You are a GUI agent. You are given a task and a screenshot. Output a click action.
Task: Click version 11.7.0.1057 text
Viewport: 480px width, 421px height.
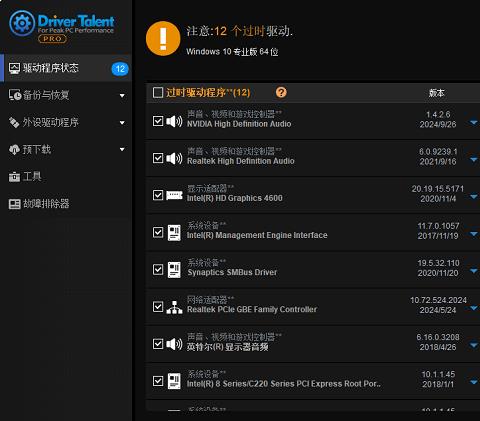tap(438, 226)
